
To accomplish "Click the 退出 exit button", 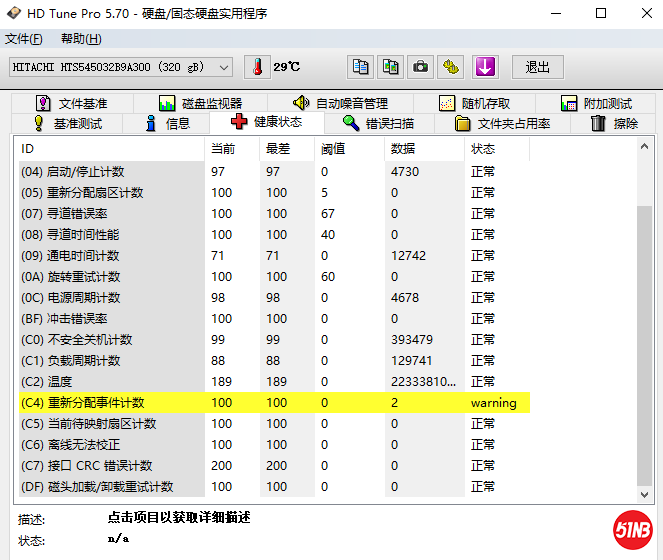I will pos(538,67).
